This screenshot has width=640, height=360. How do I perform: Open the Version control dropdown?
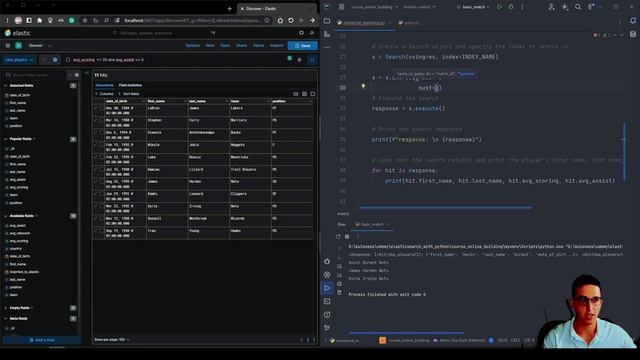(x=419, y=7)
